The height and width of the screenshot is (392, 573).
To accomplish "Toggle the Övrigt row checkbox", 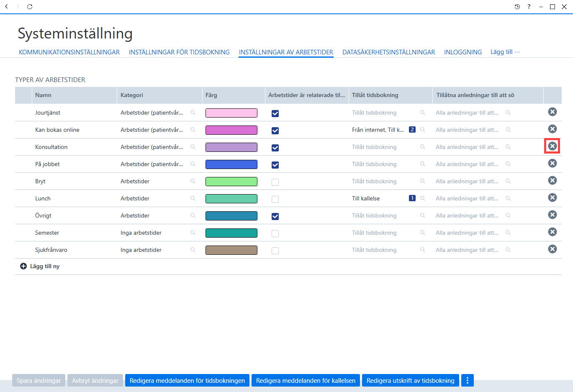I will pos(275,216).
